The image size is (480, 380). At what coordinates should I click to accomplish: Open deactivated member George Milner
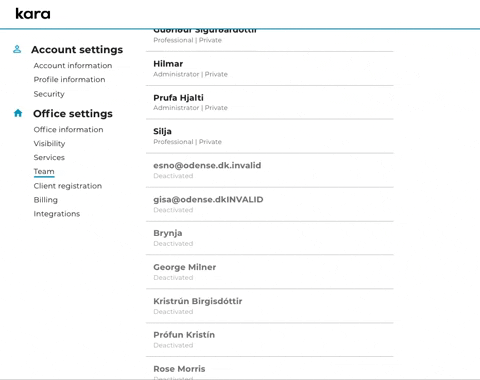pyautogui.click(x=269, y=272)
